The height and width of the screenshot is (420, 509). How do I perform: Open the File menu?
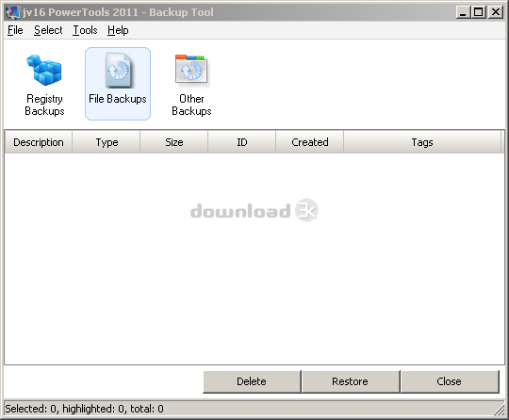[x=15, y=30]
